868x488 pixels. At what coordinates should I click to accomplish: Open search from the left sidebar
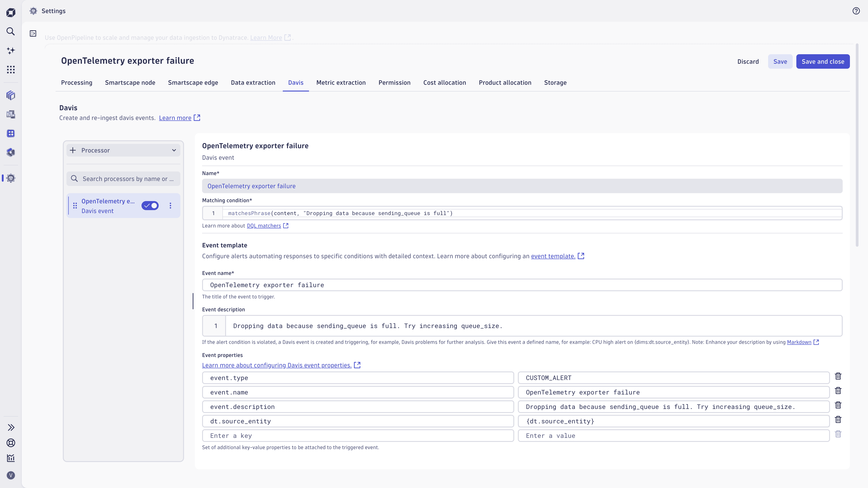click(x=10, y=31)
